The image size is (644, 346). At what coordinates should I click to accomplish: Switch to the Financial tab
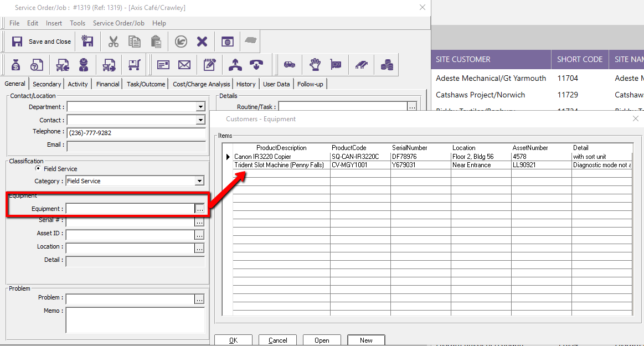107,84
